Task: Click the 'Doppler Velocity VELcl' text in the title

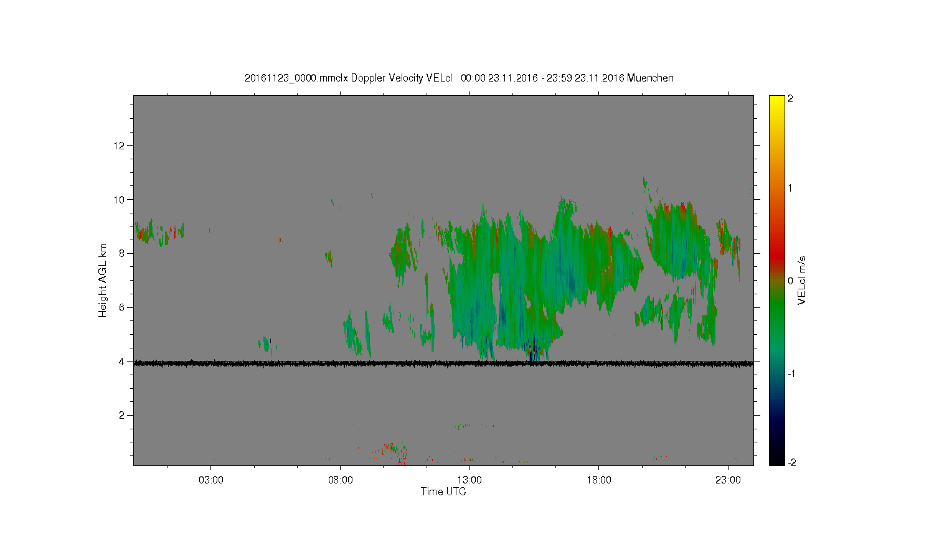Action: click(401, 78)
